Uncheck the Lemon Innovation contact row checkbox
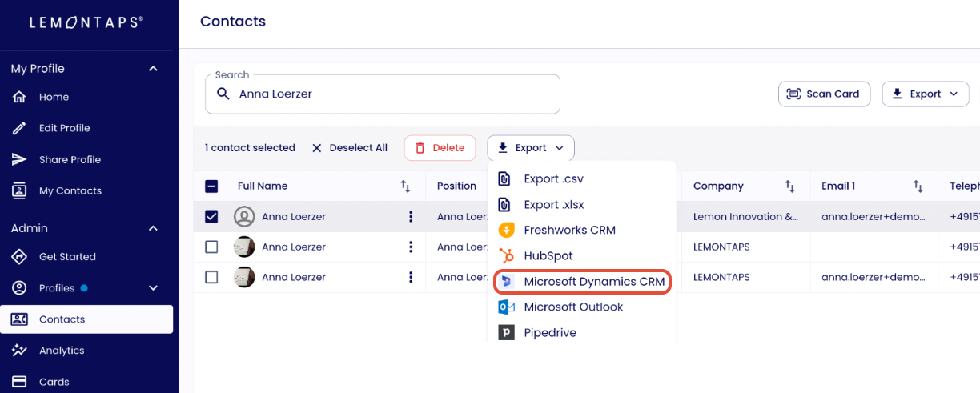The image size is (980, 393). pos(211,217)
